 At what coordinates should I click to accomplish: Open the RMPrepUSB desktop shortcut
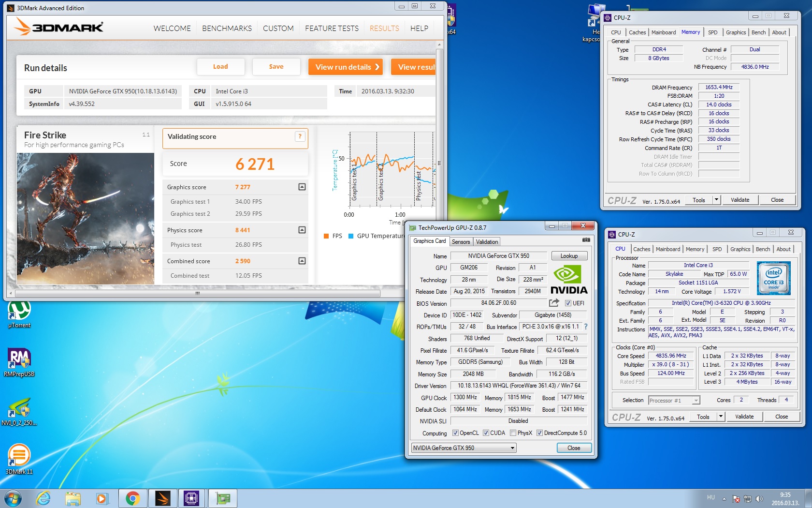(x=19, y=362)
